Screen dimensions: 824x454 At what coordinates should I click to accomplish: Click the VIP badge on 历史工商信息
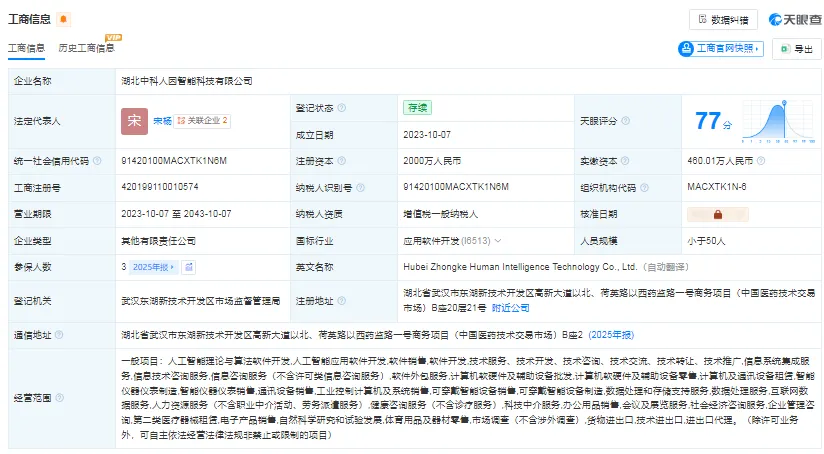click(x=114, y=37)
